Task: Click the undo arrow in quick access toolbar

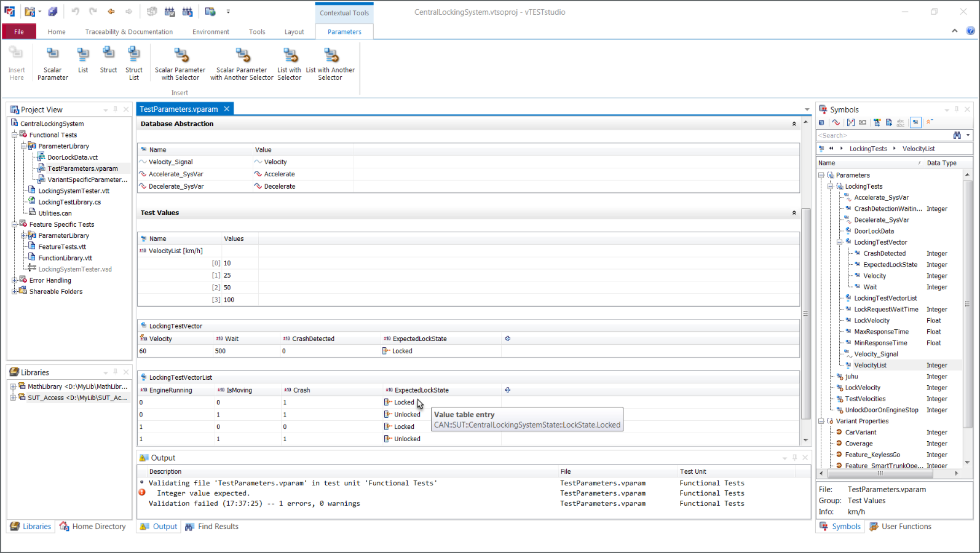Action: [x=75, y=12]
